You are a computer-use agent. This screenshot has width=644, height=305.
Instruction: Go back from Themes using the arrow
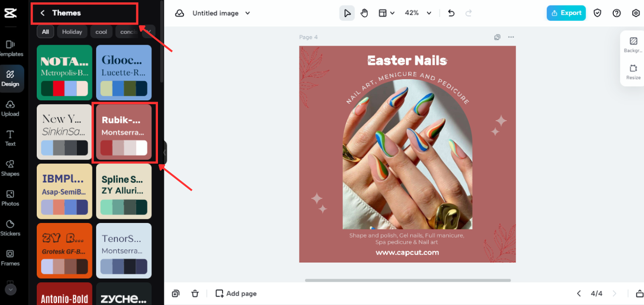42,13
